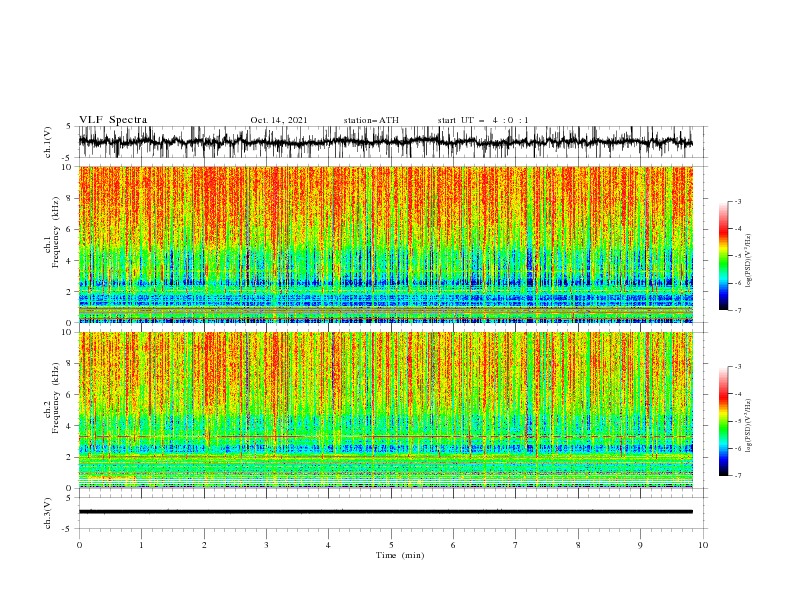792x612 pixels.
Task: Click the "ch.1(V)" vertical axis label
Action: coord(48,142)
